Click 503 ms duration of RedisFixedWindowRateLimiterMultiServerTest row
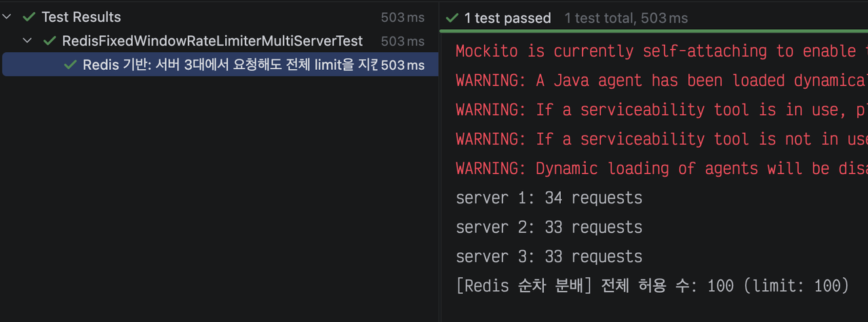 coord(402,41)
